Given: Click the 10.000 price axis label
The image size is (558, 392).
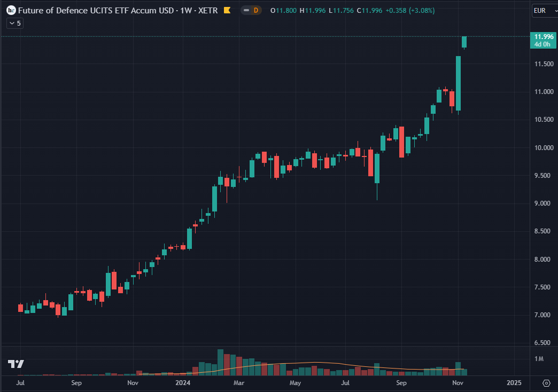Looking at the screenshot, I should pos(544,147).
